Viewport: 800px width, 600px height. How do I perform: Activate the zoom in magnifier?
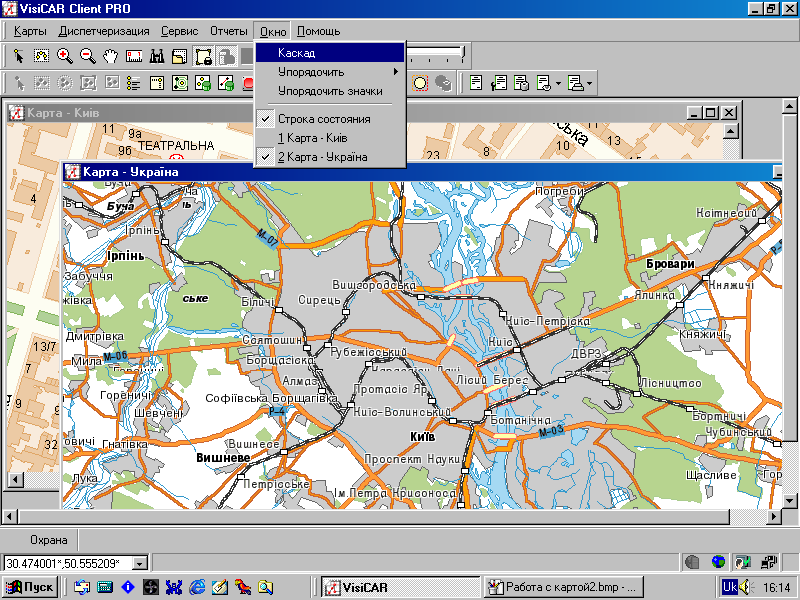pos(65,56)
